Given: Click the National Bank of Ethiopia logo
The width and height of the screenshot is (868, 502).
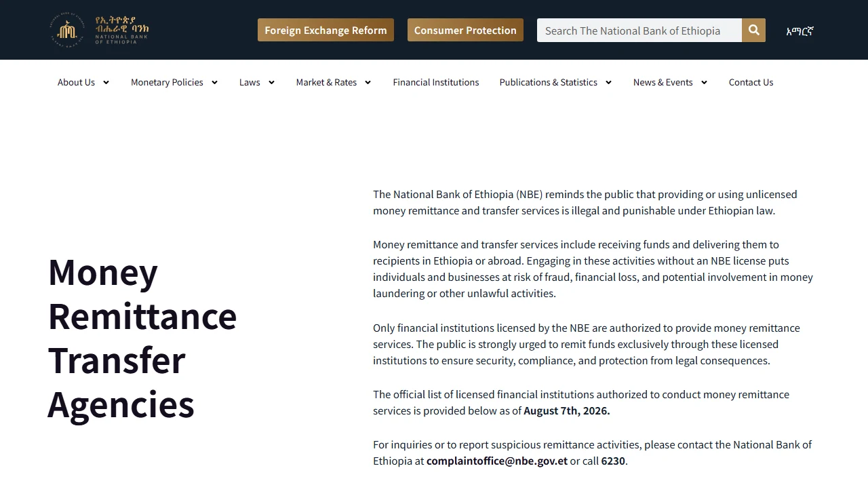Looking at the screenshot, I should click(100, 30).
